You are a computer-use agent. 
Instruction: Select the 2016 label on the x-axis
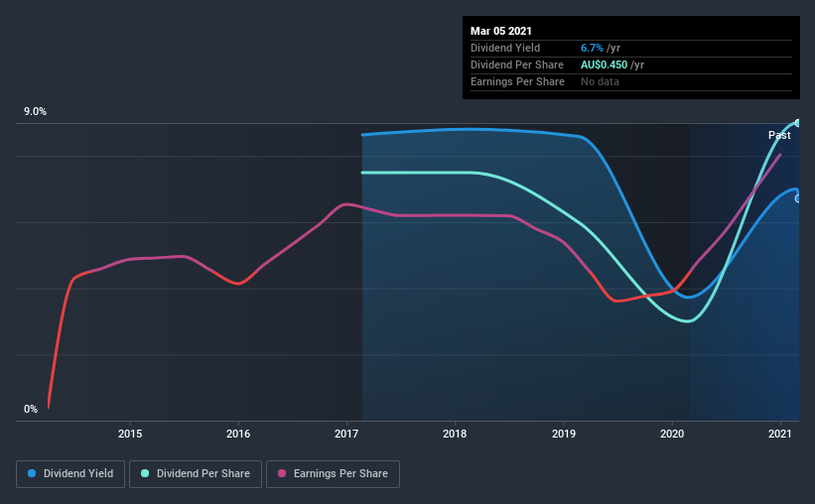tap(238, 434)
